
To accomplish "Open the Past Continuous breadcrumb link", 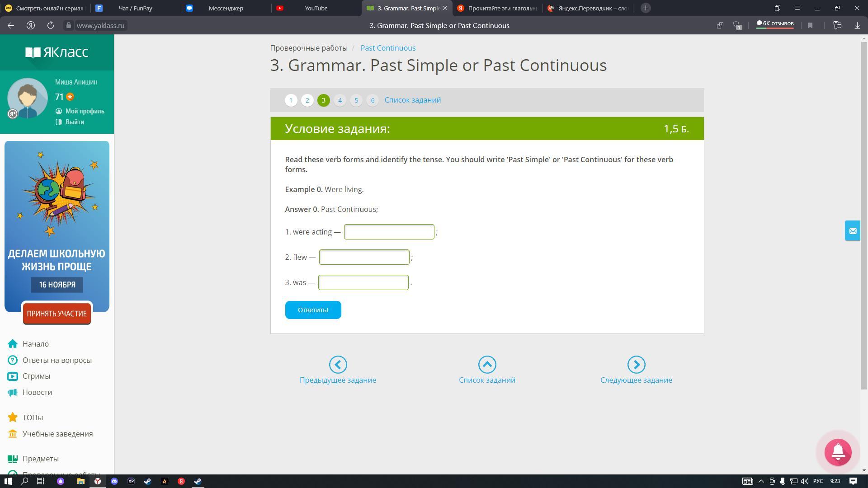I will pos(388,48).
